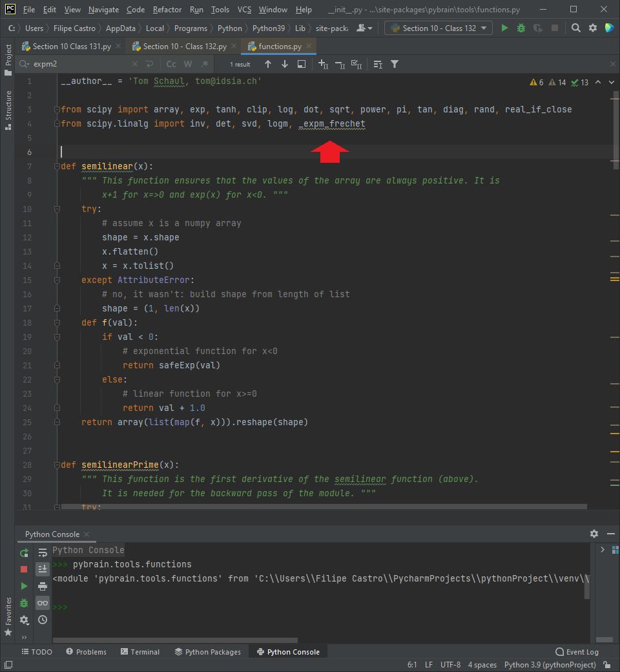
Task: Run Section 10 - Class 132 configuration
Action: (504, 28)
